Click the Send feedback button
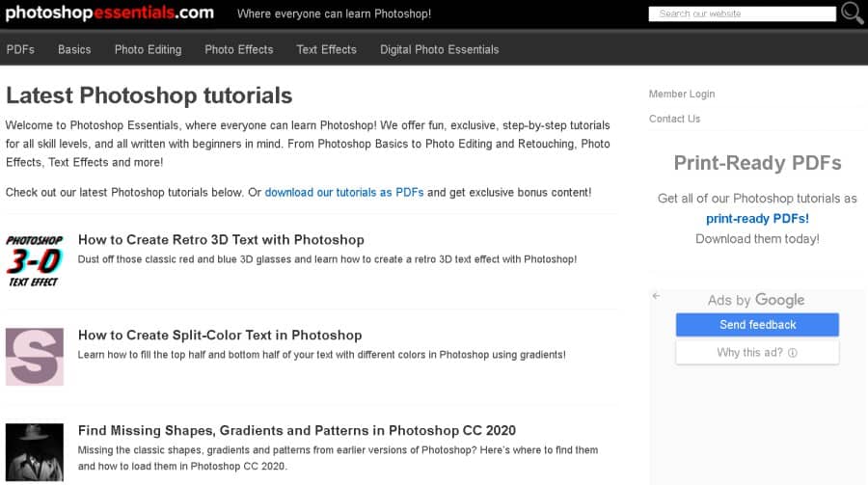This screenshot has width=868, height=485. tap(757, 324)
